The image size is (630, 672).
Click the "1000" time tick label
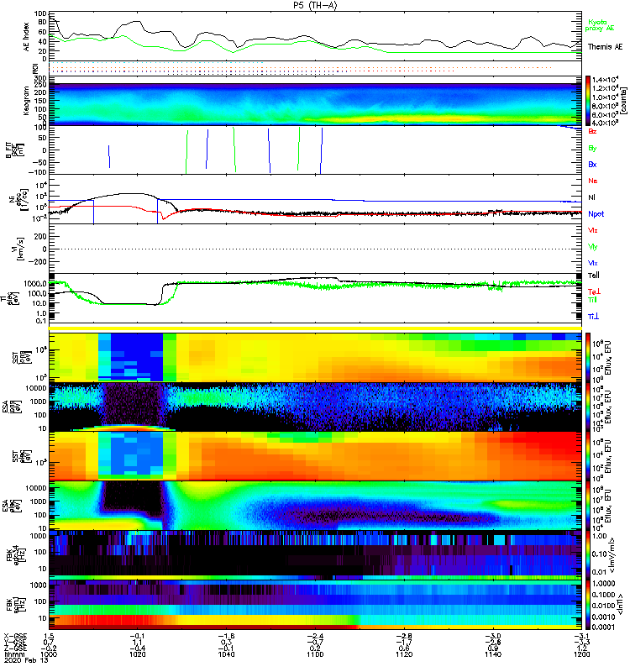coord(49,654)
